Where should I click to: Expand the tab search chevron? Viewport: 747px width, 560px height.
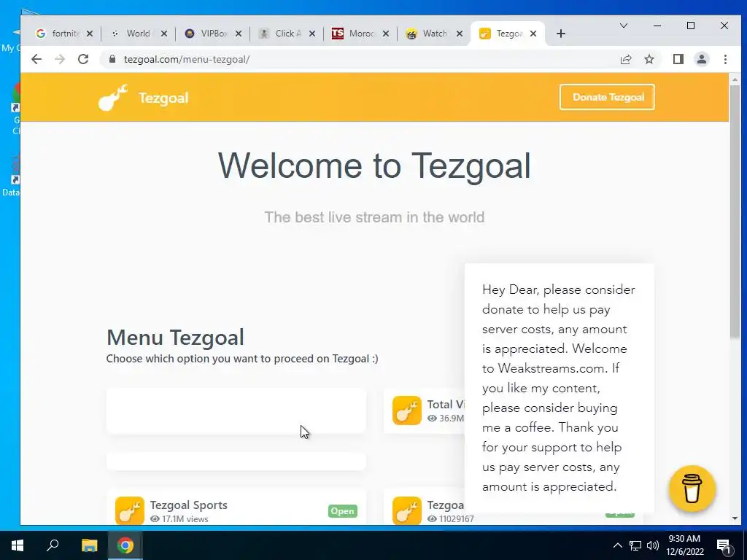point(623,26)
